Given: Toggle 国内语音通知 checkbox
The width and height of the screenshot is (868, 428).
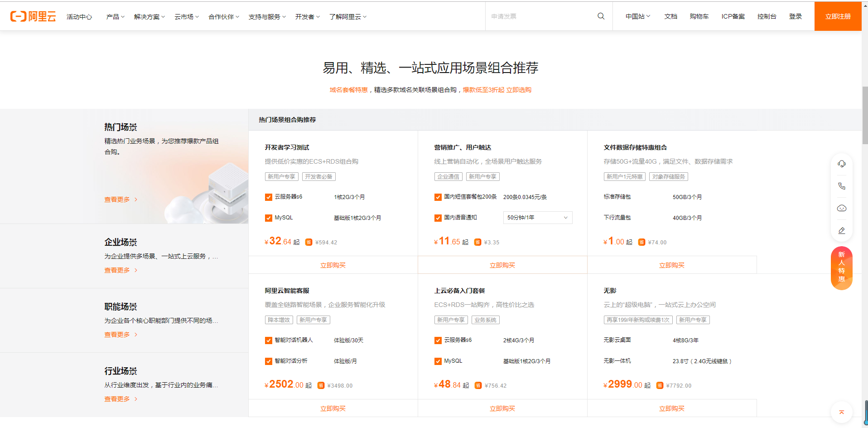Looking at the screenshot, I should click(438, 218).
